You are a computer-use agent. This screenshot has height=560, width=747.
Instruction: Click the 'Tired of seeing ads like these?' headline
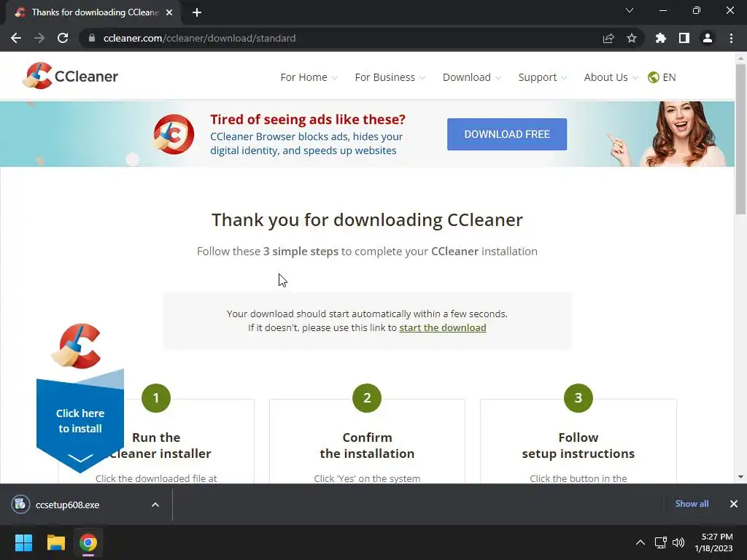[x=308, y=119]
